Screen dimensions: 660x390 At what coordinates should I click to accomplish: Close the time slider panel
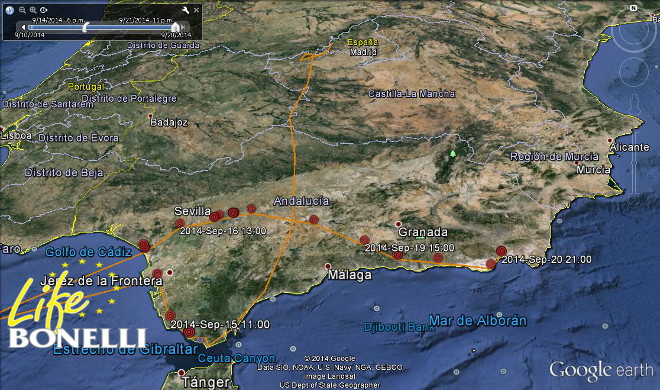click(196, 10)
